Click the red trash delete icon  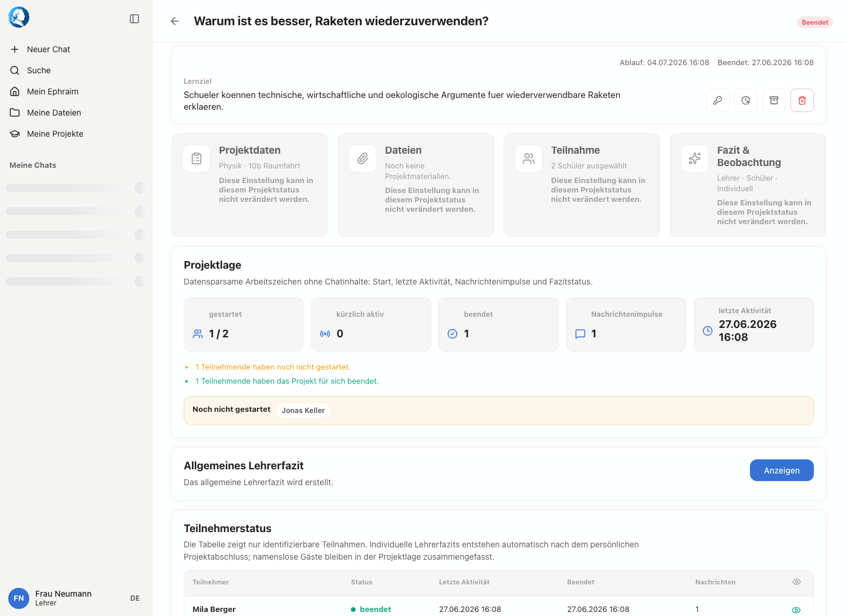(x=802, y=100)
